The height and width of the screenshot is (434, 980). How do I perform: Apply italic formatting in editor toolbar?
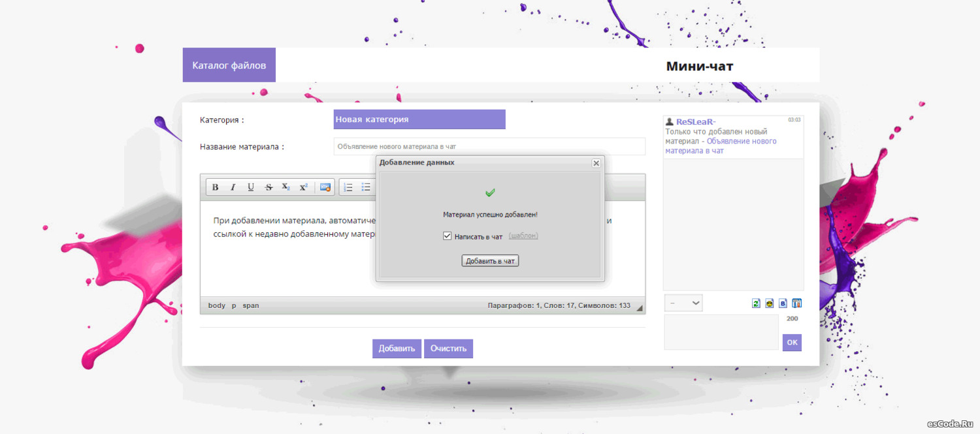[x=233, y=187]
